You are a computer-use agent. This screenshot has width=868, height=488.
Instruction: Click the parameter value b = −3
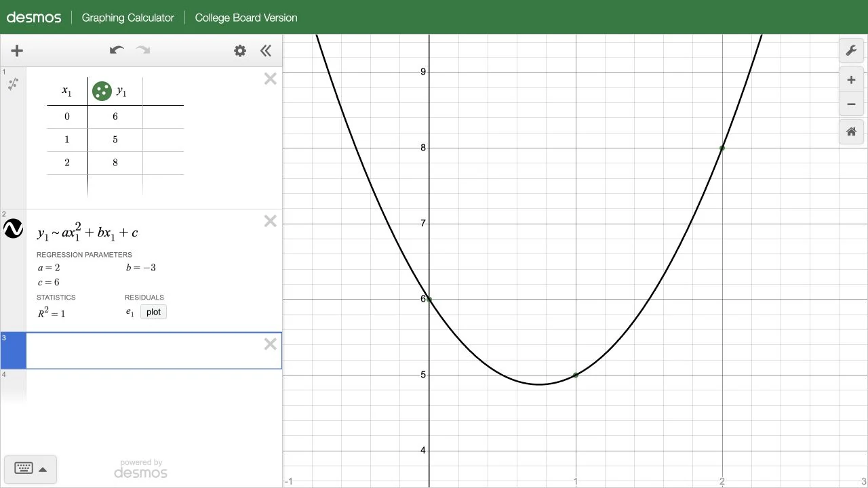(x=141, y=268)
